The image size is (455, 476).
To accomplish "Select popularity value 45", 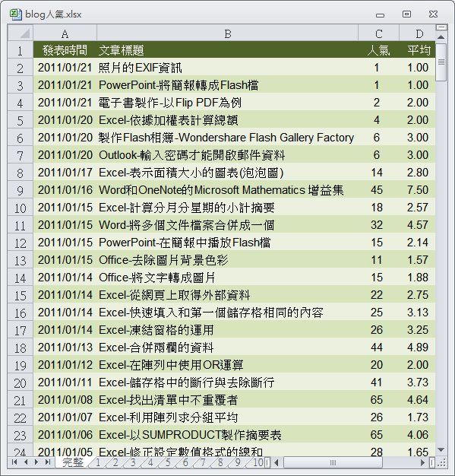I will (x=378, y=190).
